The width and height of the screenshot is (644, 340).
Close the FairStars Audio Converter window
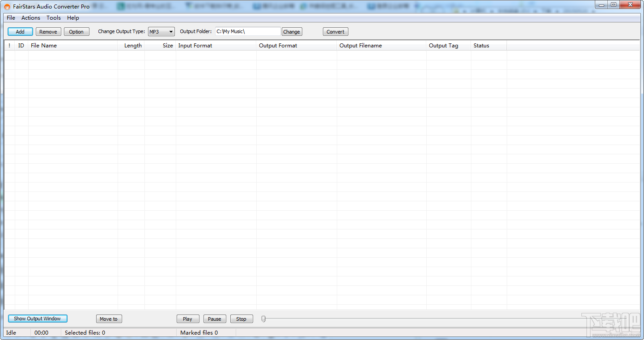tap(630, 5)
